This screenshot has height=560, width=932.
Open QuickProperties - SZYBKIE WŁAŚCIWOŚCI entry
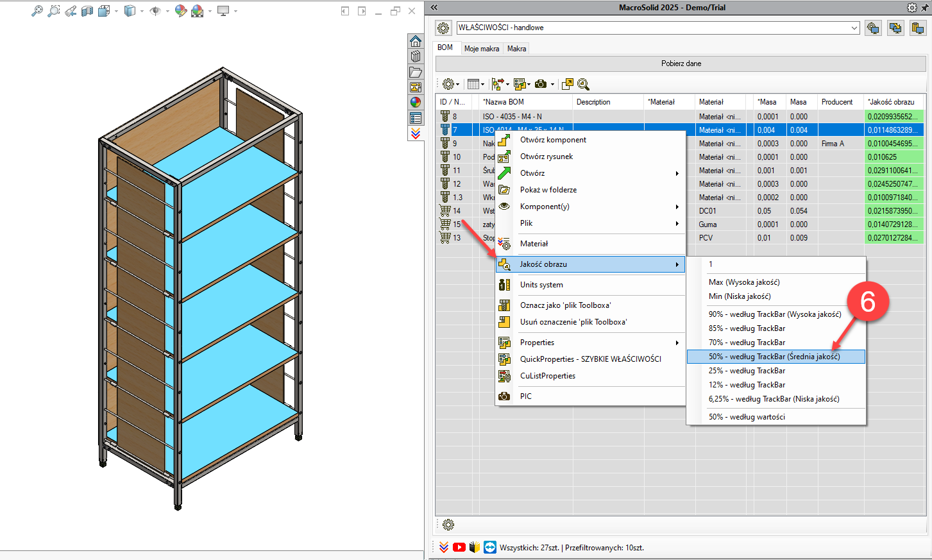tap(591, 359)
